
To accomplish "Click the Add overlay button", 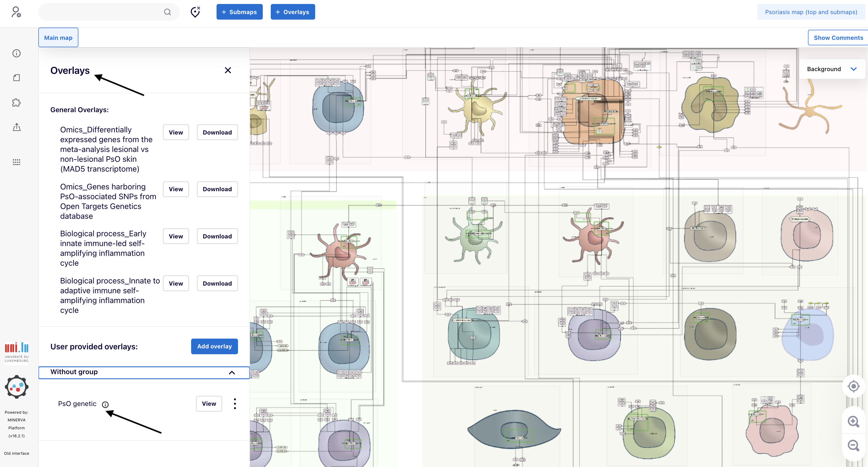I will click(x=214, y=346).
